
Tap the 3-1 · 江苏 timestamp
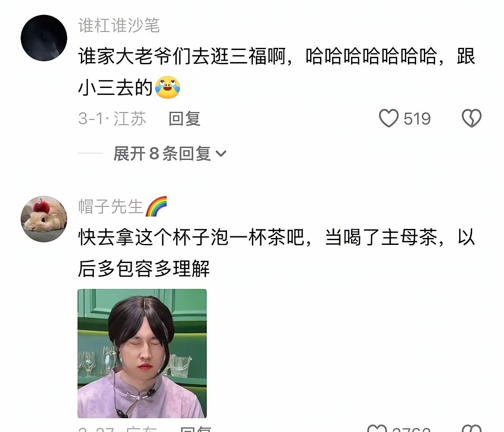[112, 119]
